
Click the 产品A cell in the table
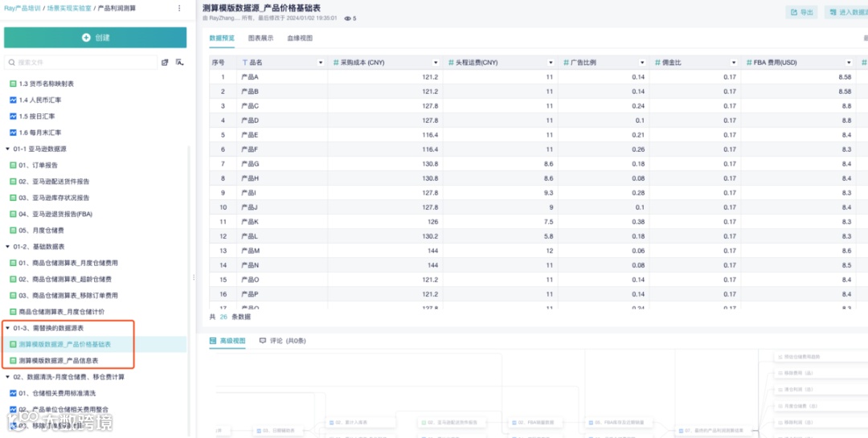282,77
